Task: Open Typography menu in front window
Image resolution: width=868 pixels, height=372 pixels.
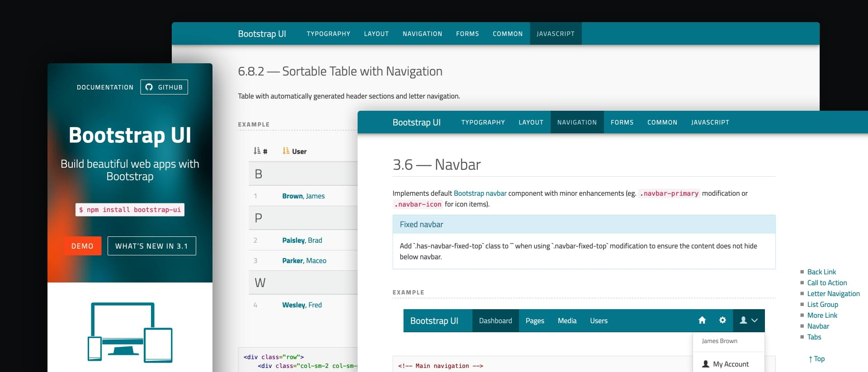Action: coord(483,122)
